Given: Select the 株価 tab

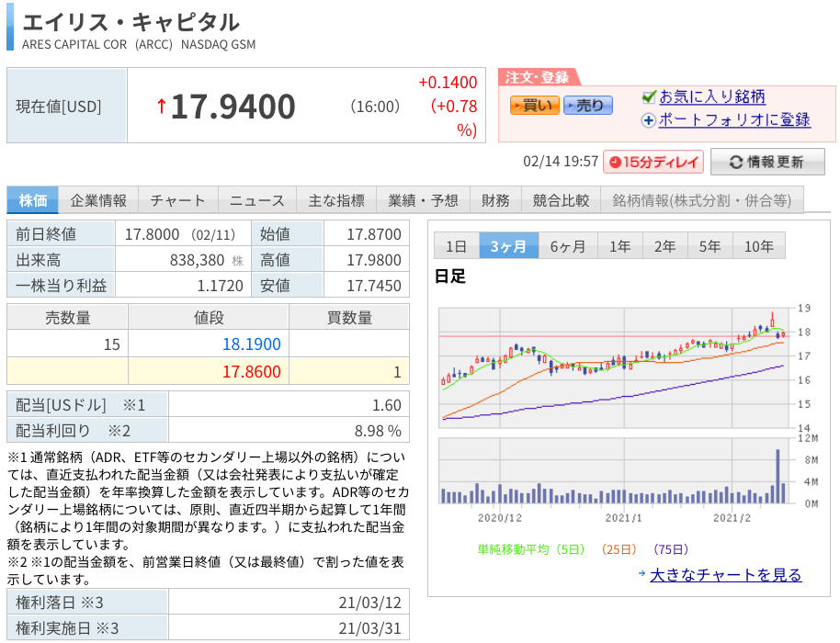Looking at the screenshot, I should (x=33, y=200).
